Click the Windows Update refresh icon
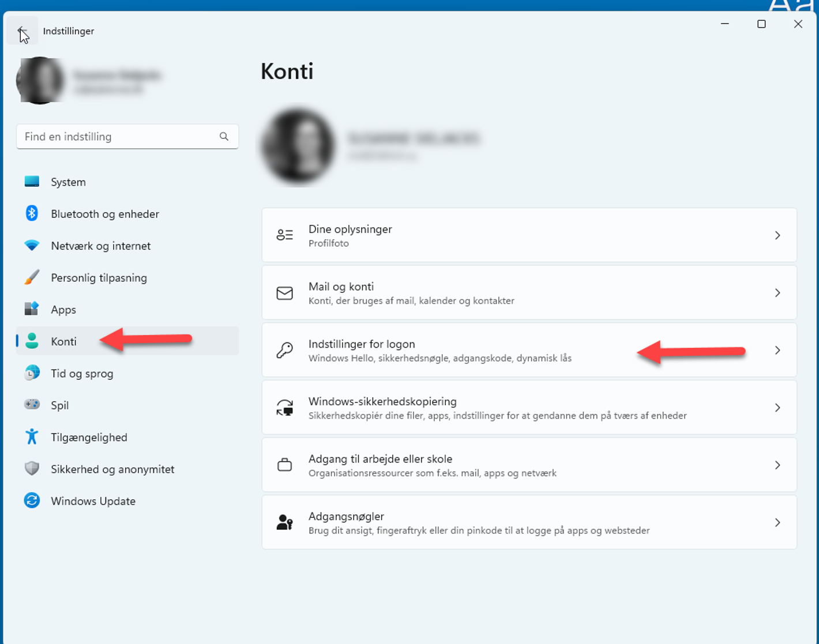The width and height of the screenshot is (819, 644). pyautogui.click(x=32, y=500)
